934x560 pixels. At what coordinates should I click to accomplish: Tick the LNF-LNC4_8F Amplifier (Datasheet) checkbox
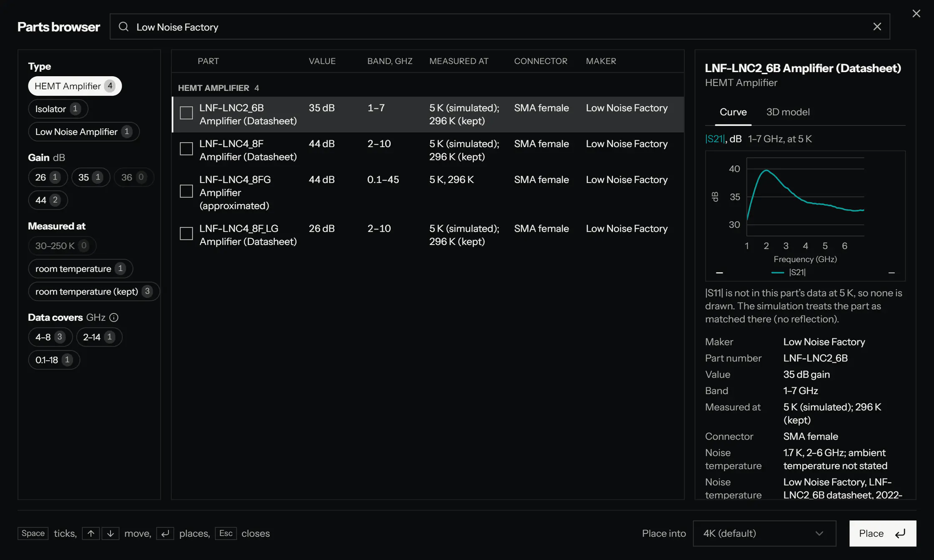tap(186, 149)
